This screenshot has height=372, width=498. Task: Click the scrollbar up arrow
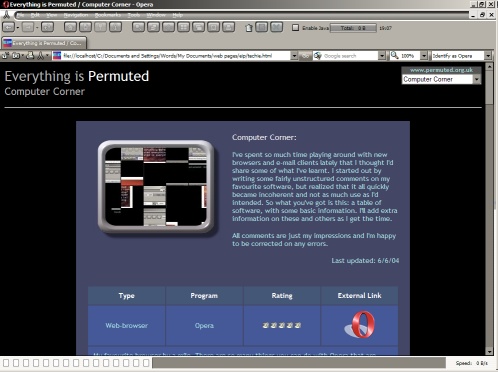489,66
